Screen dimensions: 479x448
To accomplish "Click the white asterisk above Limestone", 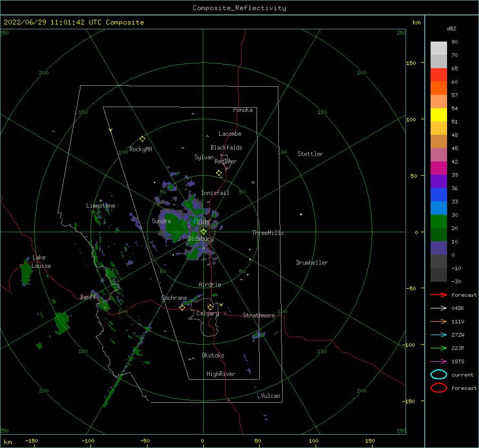I will click(101, 201).
